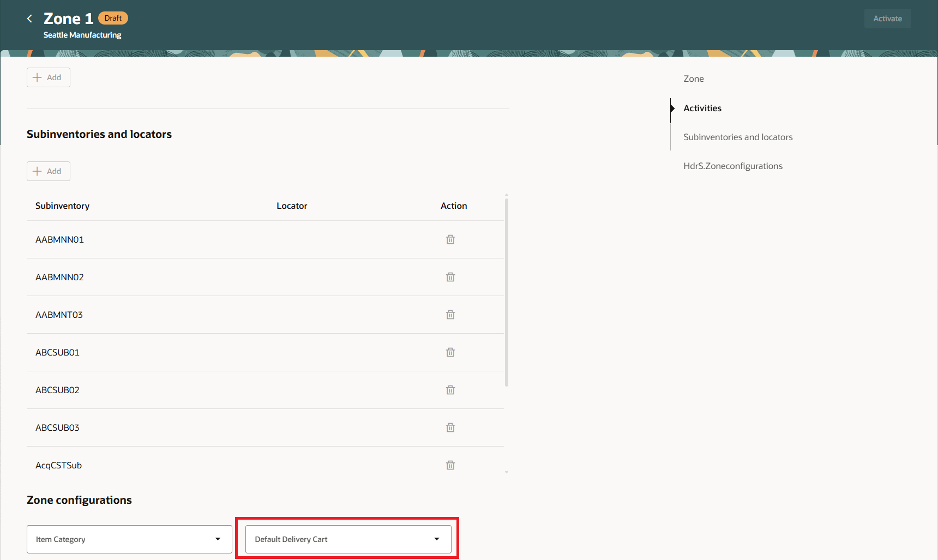Viewport: 938px width, 560px height.
Task: Click the Zone 1 page title
Action: [68, 19]
